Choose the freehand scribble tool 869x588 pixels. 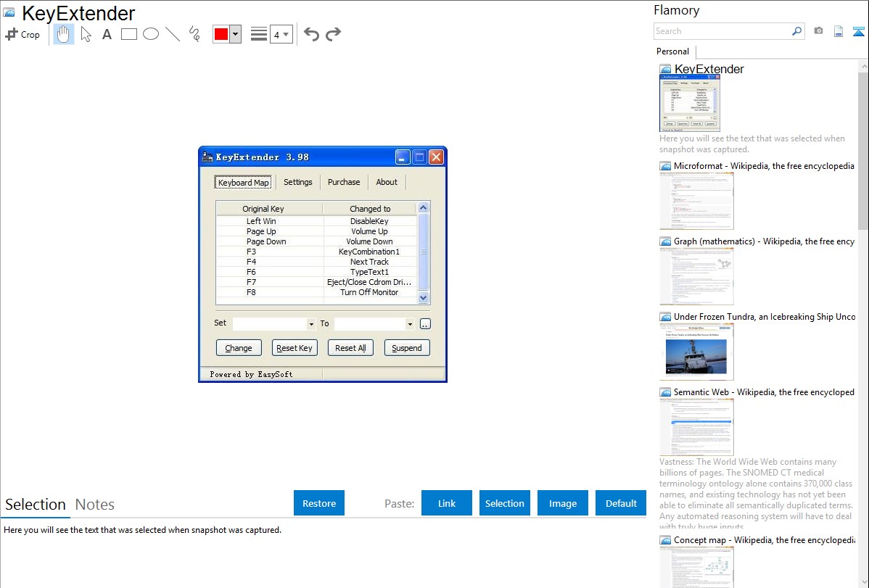(x=194, y=34)
